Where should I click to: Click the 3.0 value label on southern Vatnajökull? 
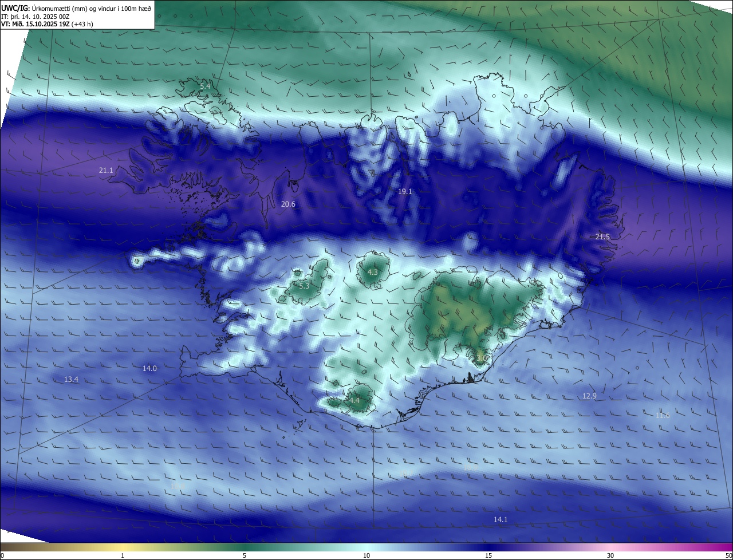[481, 358]
